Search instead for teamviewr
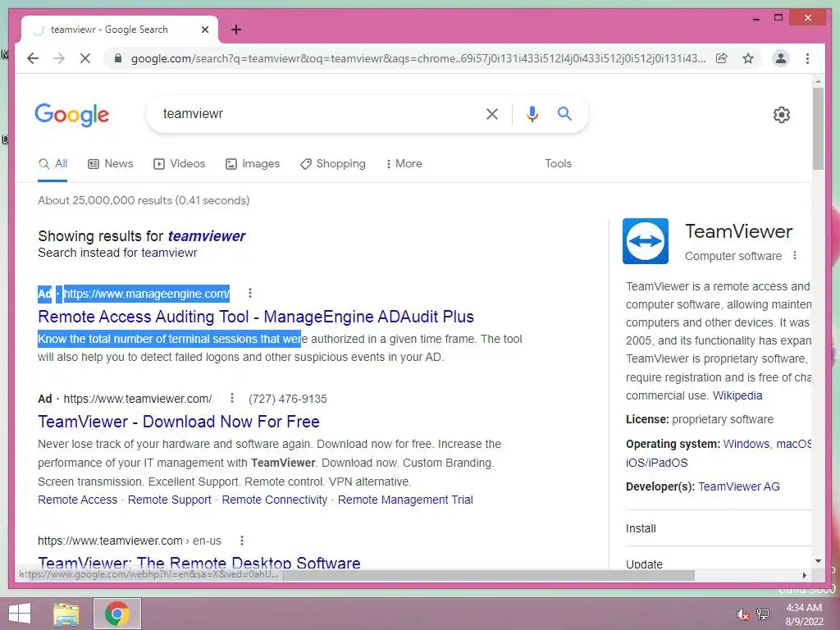840x630 pixels. point(169,253)
